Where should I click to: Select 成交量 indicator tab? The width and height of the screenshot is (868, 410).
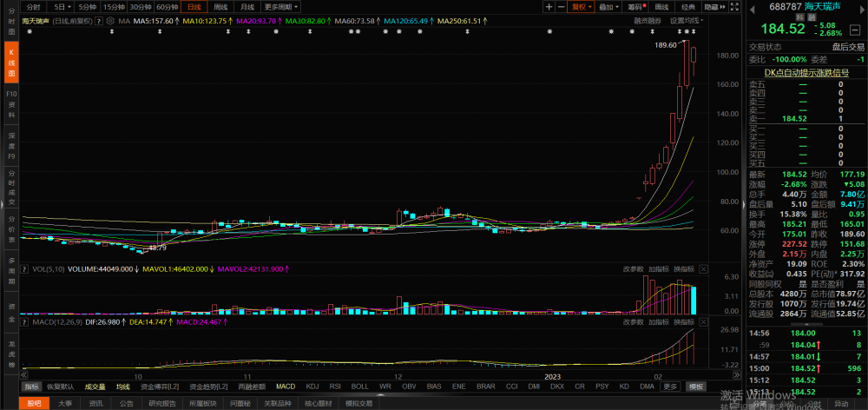[x=95, y=387]
